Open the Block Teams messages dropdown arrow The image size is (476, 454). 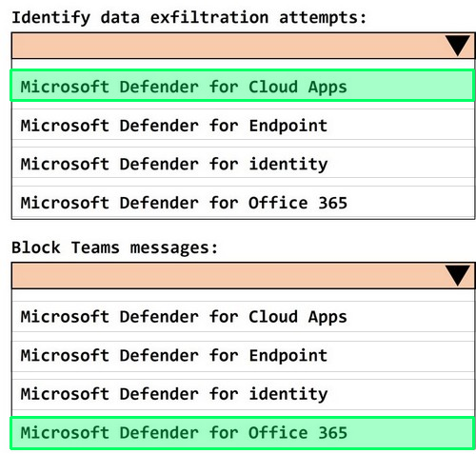click(457, 276)
